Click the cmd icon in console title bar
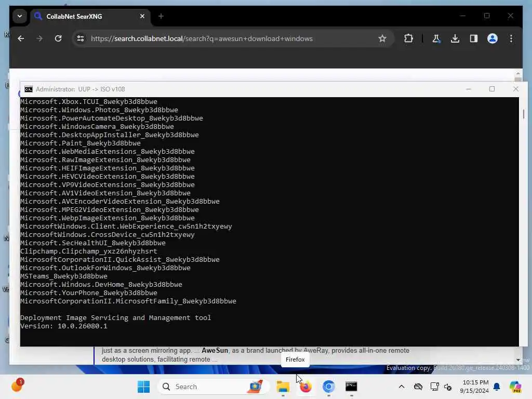Viewport: 532px width, 399px height. pos(29,89)
